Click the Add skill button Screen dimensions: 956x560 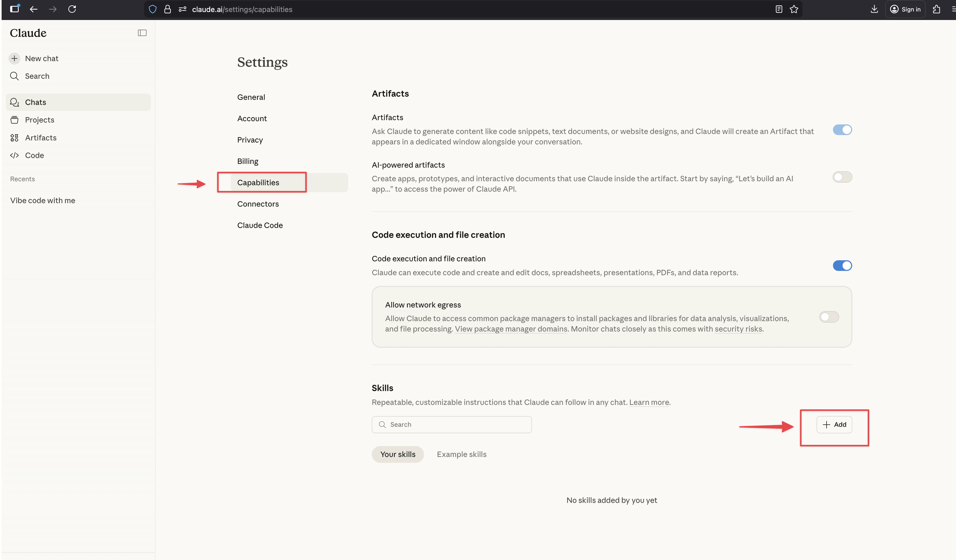[834, 425]
